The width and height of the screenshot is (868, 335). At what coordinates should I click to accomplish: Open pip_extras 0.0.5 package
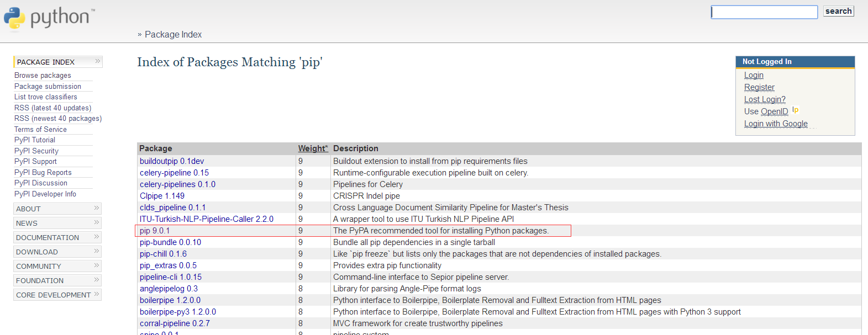tap(168, 265)
